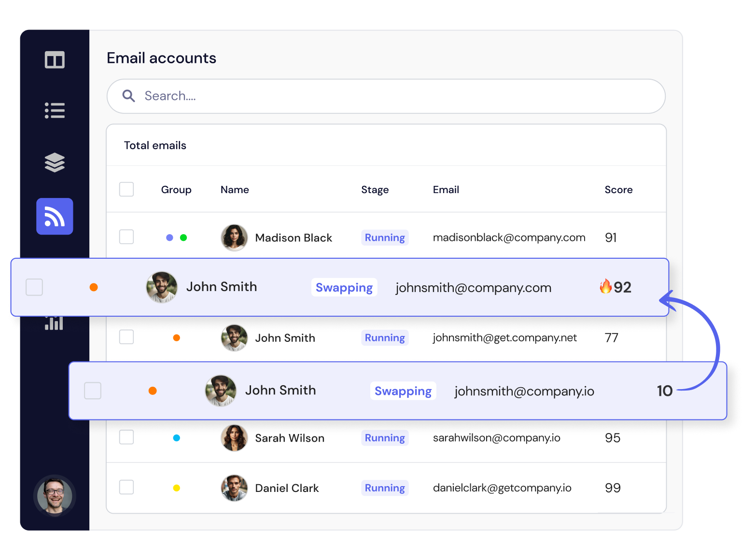Viewport: 742px width, 560px height.
Task: Click the sarahwilson@company.io email address
Action: (497, 438)
